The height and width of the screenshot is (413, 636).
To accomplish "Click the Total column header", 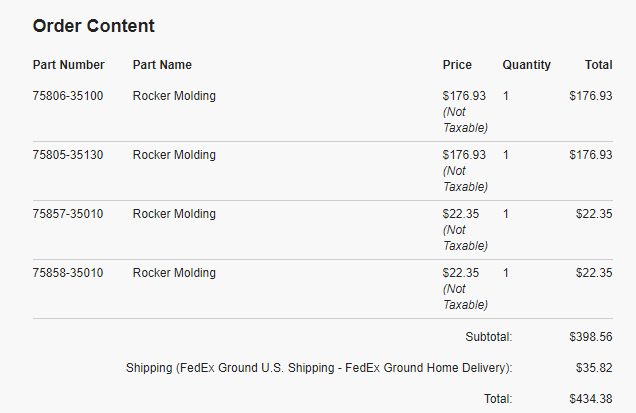I will click(599, 65).
